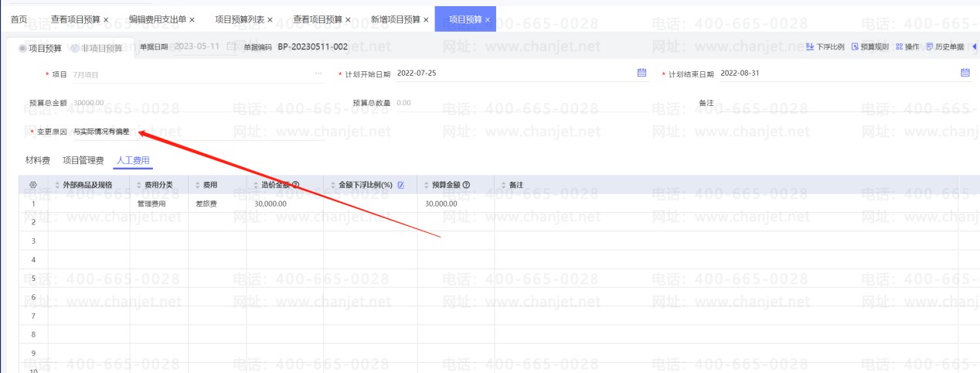Open the 首页 home tab
980x373 pixels.
[19, 19]
